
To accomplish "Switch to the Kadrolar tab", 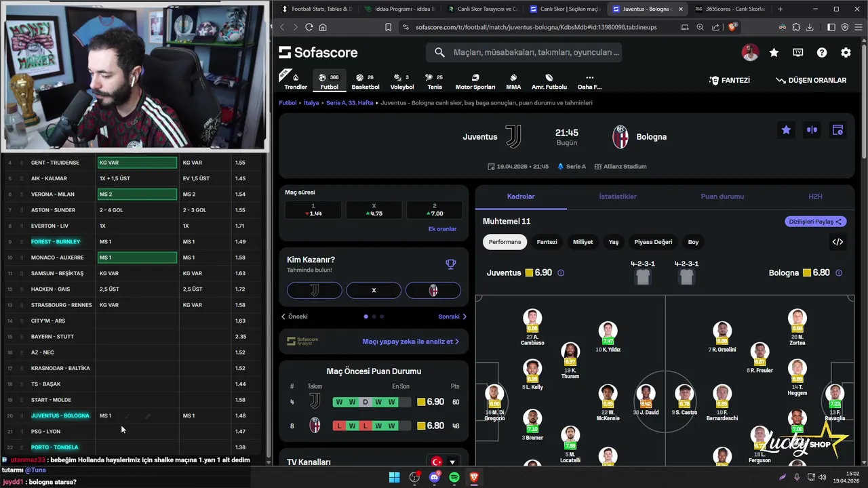I will tap(521, 197).
